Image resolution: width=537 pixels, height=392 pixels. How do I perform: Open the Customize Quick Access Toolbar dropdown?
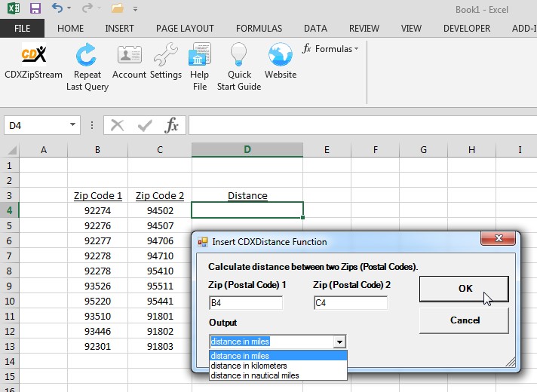135,9
